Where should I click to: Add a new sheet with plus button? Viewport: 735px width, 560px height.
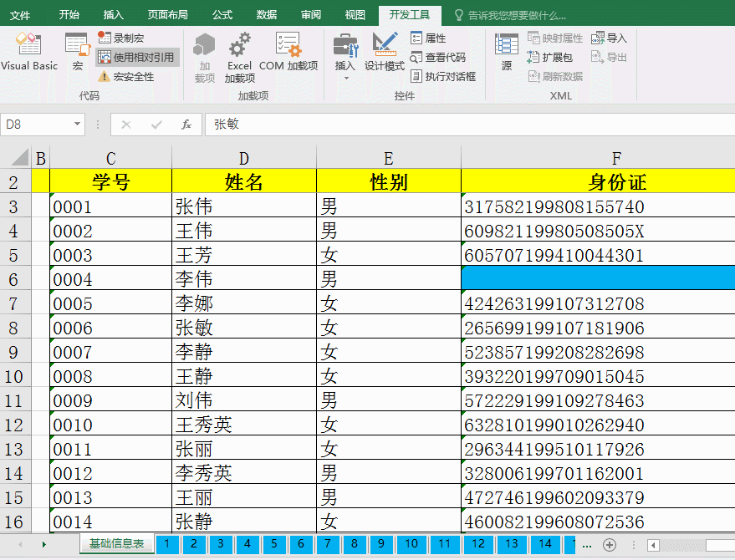pyautogui.click(x=610, y=545)
